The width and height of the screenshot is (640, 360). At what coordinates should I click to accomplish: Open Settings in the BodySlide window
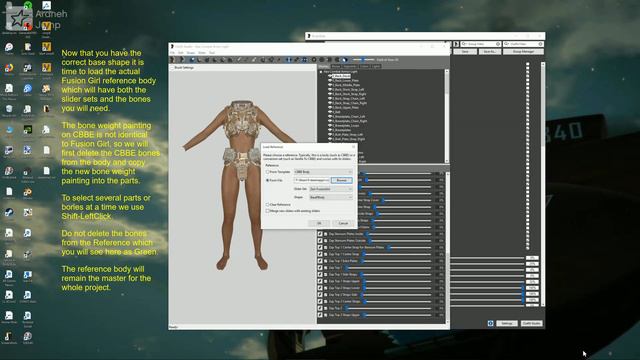(507, 323)
